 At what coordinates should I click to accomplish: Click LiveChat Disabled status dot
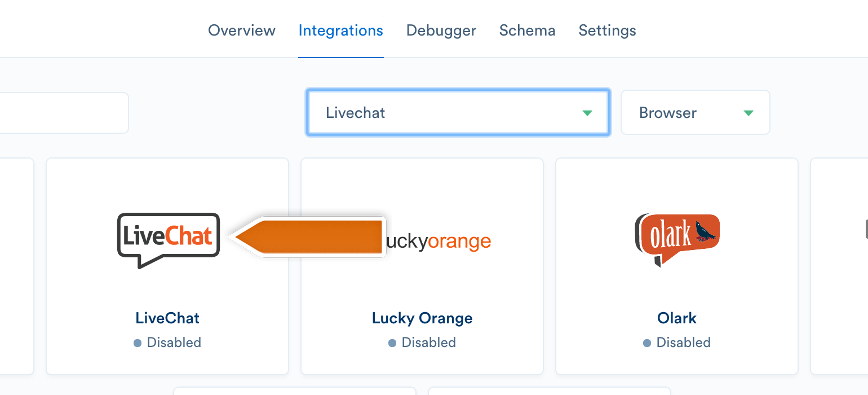(137, 343)
